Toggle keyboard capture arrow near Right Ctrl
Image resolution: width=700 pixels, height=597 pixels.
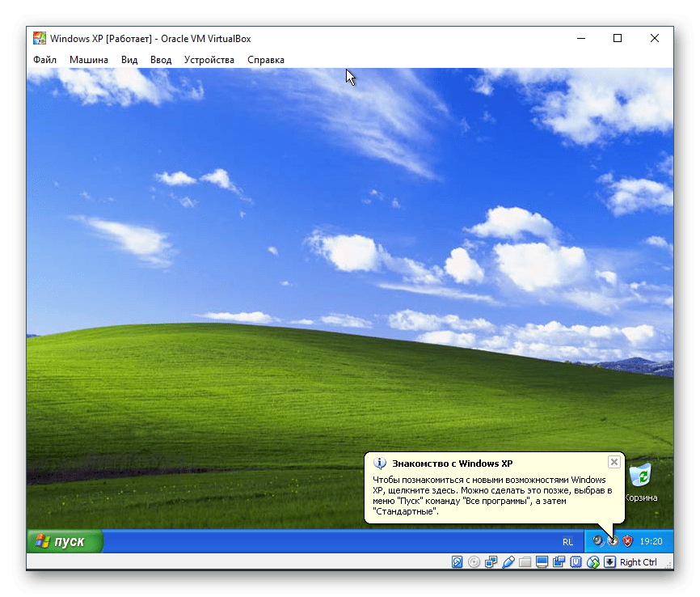pyautogui.click(x=609, y=562)
